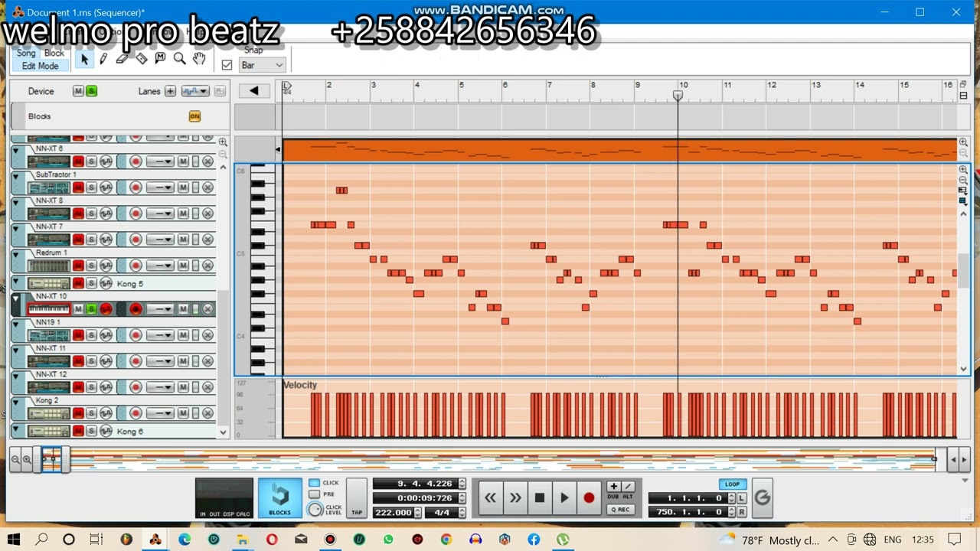Screen dimensions: 980x551
Task: Open Facebook from the taskbar
Action: tap(534, 540)
